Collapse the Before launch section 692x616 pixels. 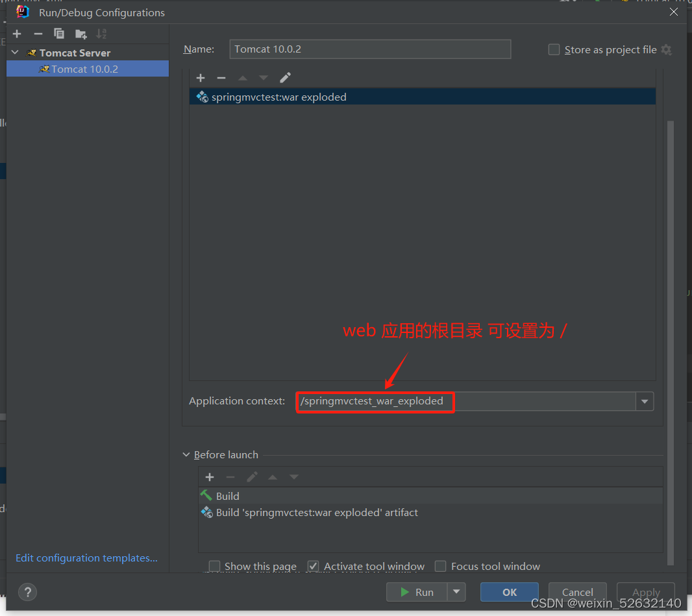pos(186,454)
